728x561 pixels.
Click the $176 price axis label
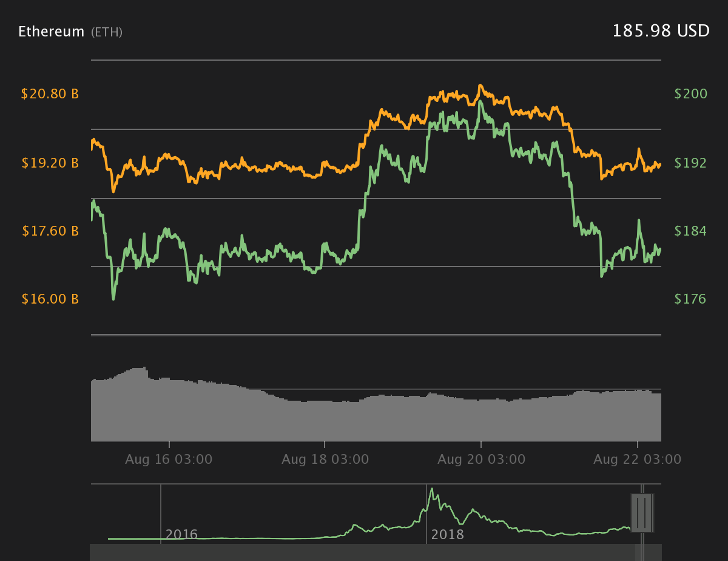pos(690,299)
